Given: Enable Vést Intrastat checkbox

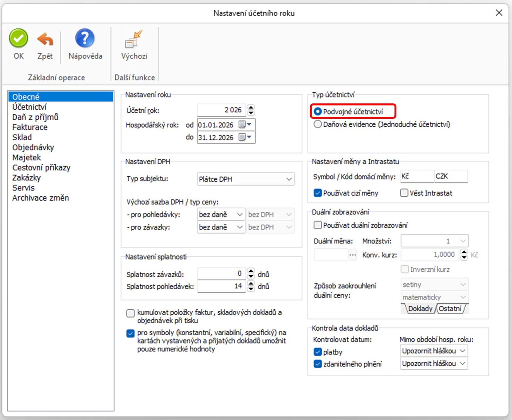Looking at the screenshot, I should pyautogui.click(x=404, y=193).
